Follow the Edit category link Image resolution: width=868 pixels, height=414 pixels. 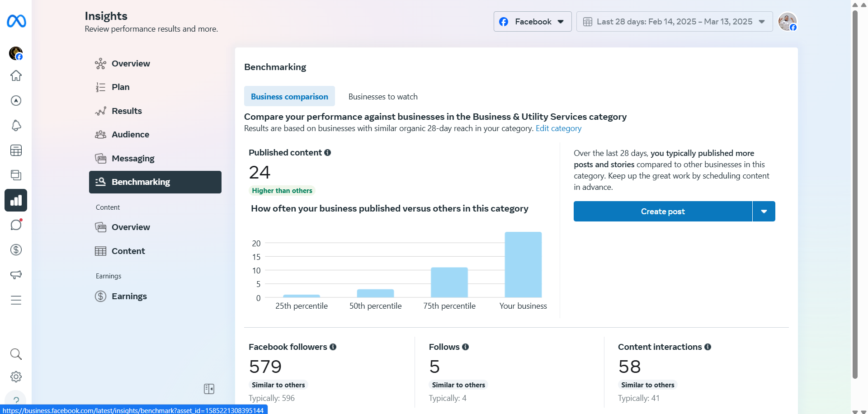[558, 128]
